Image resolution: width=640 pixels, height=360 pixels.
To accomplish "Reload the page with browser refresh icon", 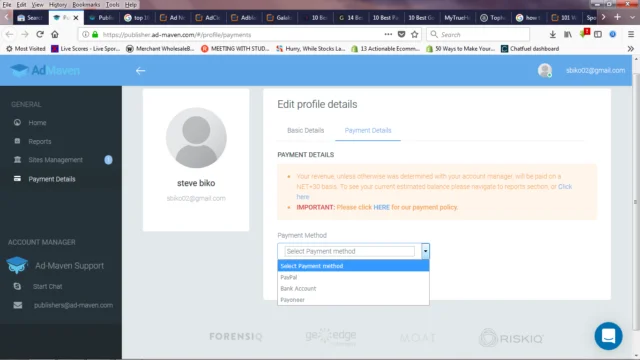I will (x=40, y=35).
